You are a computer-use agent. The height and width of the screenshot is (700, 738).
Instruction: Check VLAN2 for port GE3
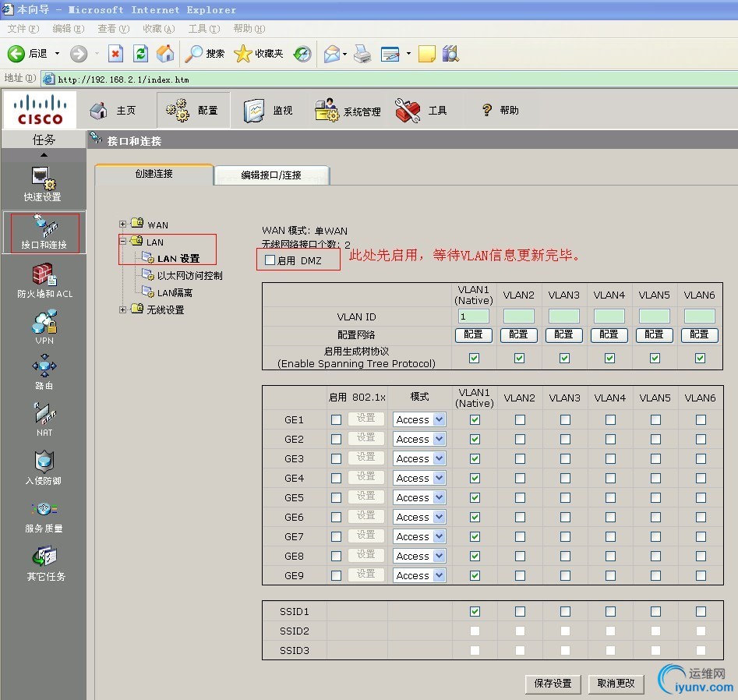pos(520,458)
